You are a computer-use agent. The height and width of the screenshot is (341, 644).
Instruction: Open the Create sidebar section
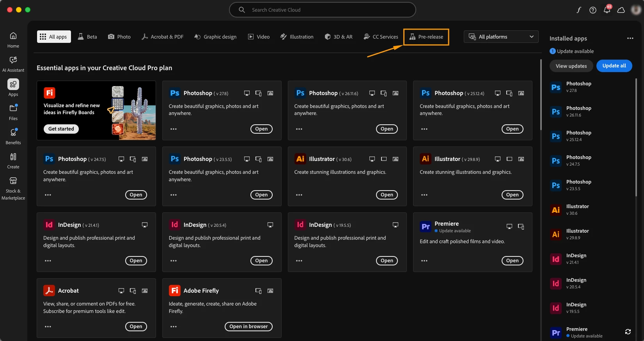pyautogui.click(x=13, y=161)
